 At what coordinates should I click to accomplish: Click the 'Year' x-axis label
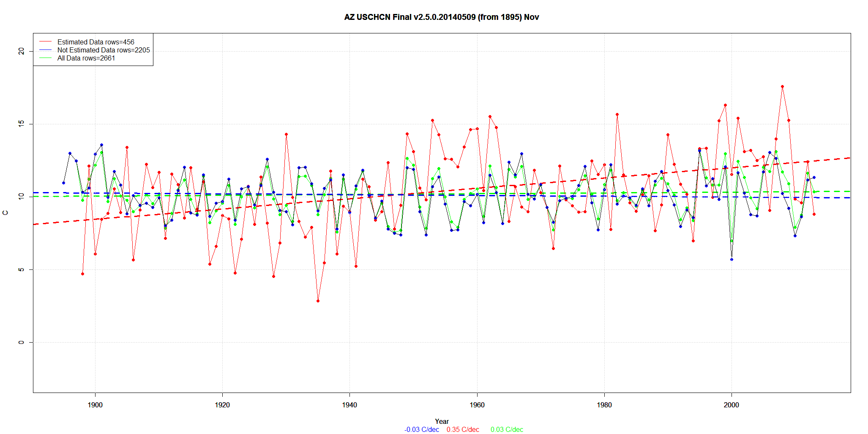pos(442,421)
